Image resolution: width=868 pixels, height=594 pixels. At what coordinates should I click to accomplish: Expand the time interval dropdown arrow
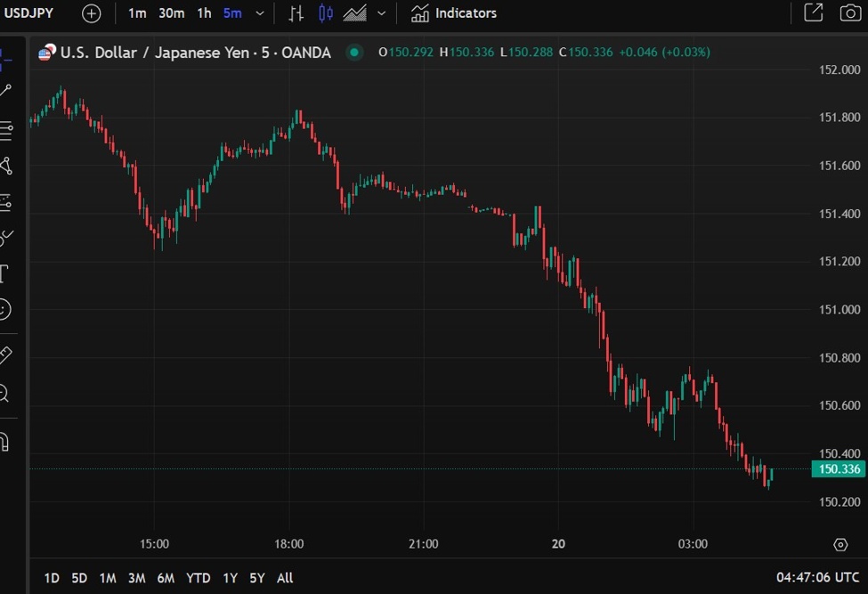pos(259,13)
